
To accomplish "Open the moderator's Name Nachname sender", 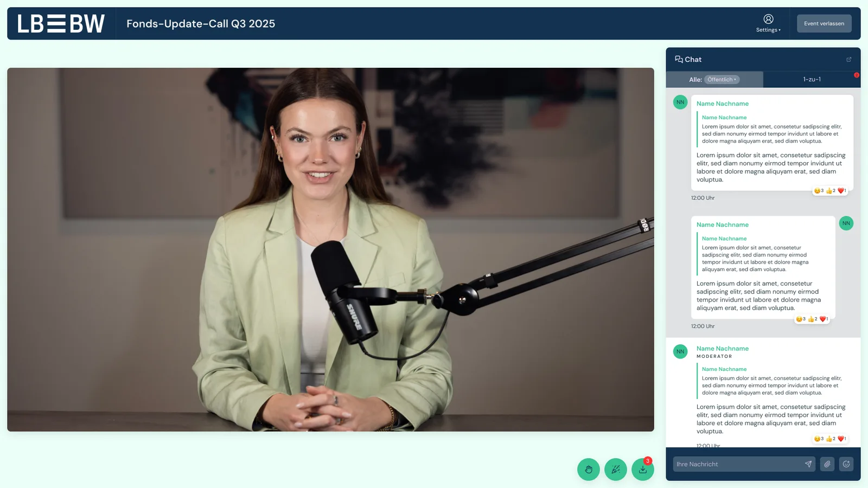I will pos(723,349).
